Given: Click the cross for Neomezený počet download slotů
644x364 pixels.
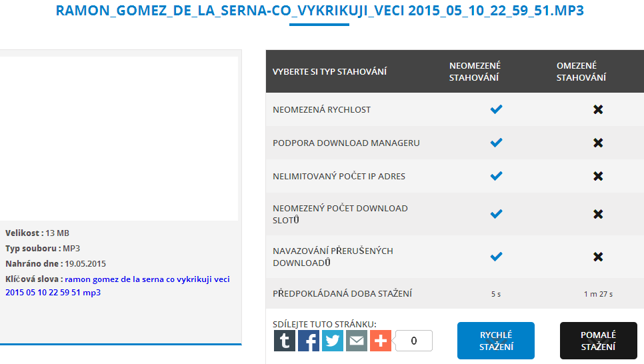Looking at the screenshot, I should [x=598, y=213].
